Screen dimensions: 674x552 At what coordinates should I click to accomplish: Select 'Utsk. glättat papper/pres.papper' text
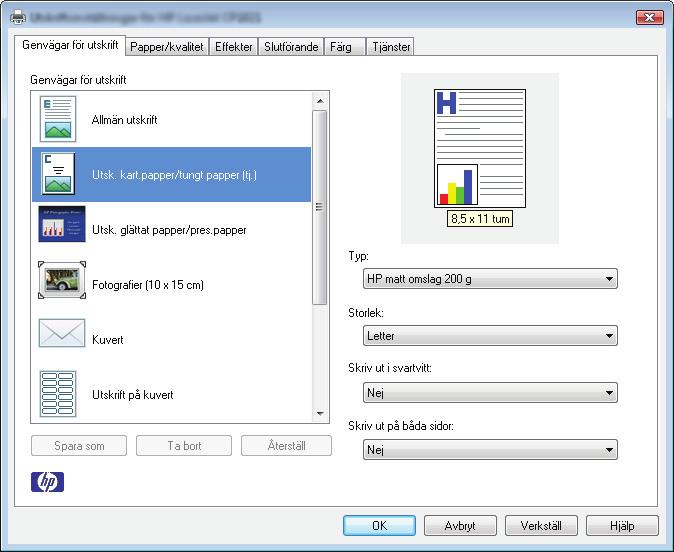tap(169, 230)
